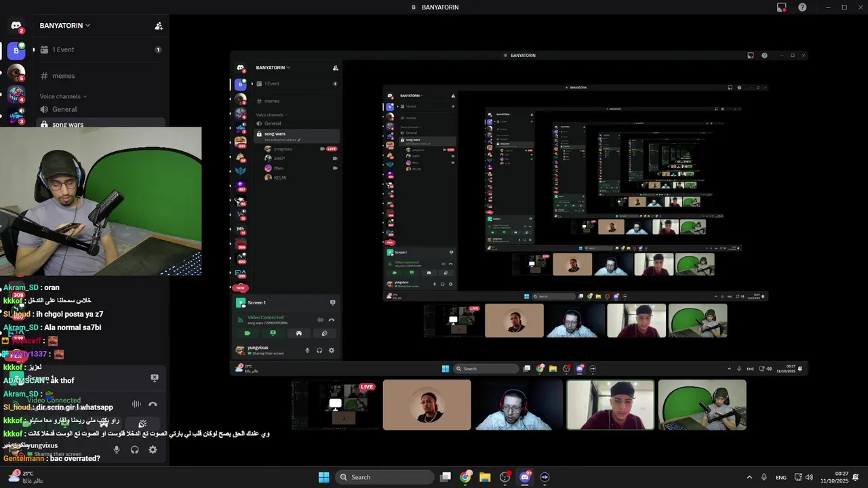Select the beige avatar video tile in main strip
The image size is (868, 488).
click(x=427, y=405)
